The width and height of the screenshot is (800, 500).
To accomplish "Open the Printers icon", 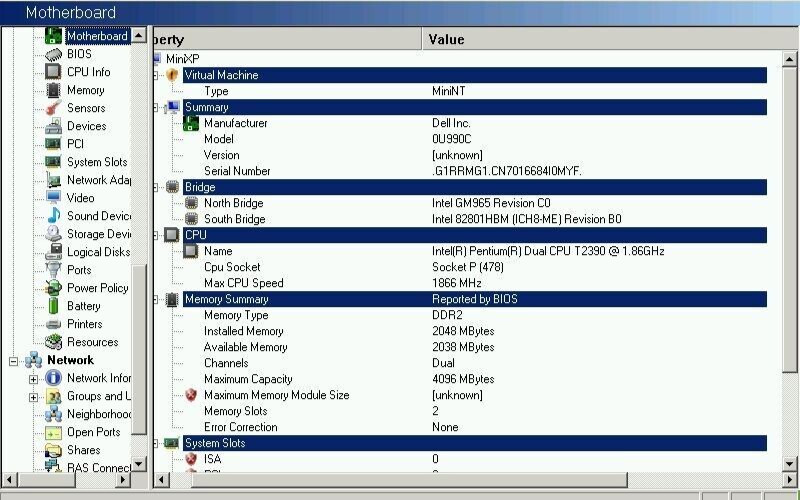I will click(x=53, y=324).
